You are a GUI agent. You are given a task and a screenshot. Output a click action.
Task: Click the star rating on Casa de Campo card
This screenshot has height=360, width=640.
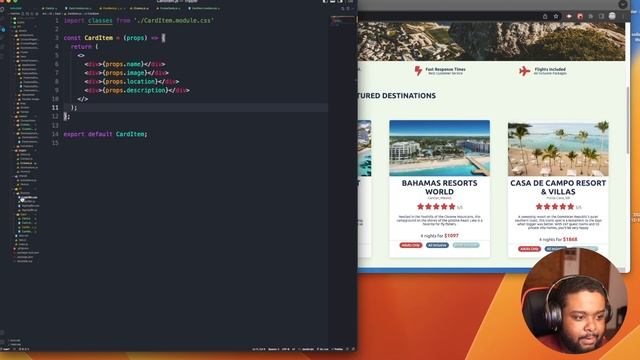click(554, 207)
